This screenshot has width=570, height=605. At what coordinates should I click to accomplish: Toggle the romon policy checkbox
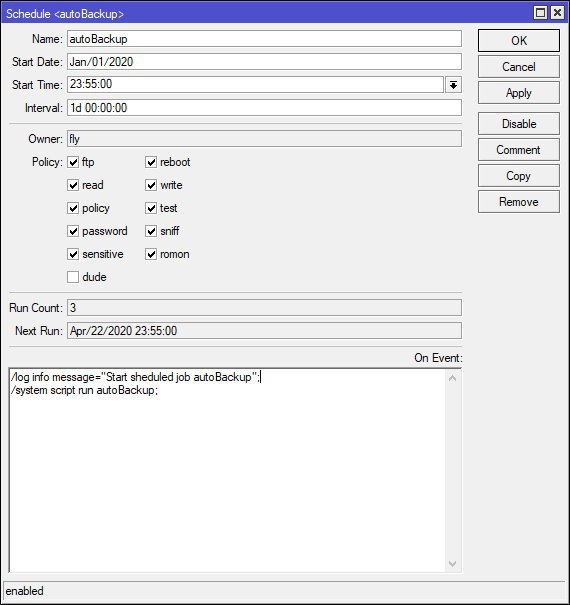[151, 254]
